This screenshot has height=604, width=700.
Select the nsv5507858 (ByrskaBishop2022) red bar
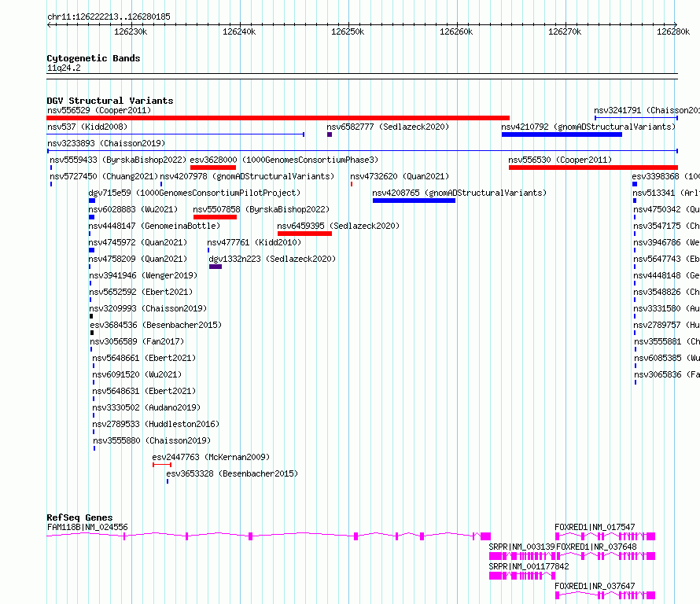point(215,217)
